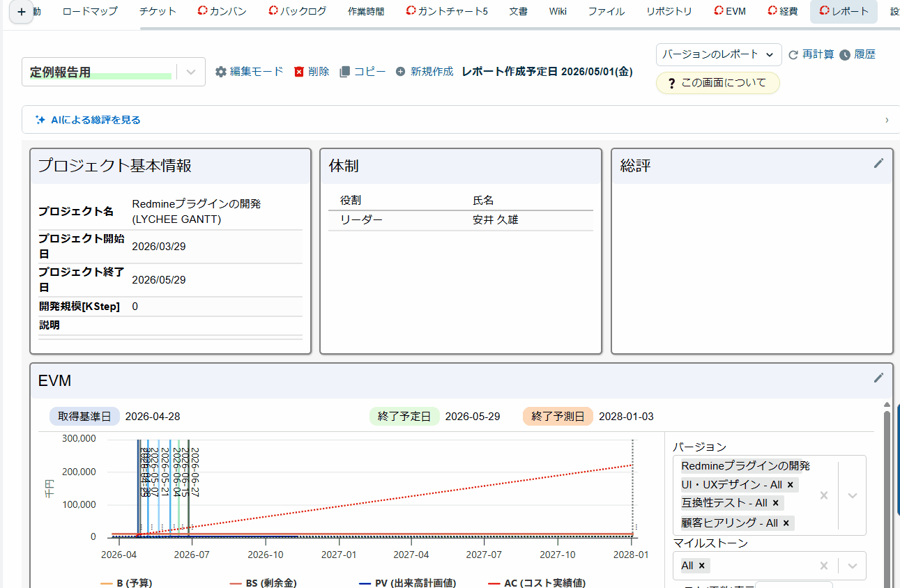Edit 総評 panel with pencil icon
Viewport: 900px width, 588px height.
click(x=878, y=163)
